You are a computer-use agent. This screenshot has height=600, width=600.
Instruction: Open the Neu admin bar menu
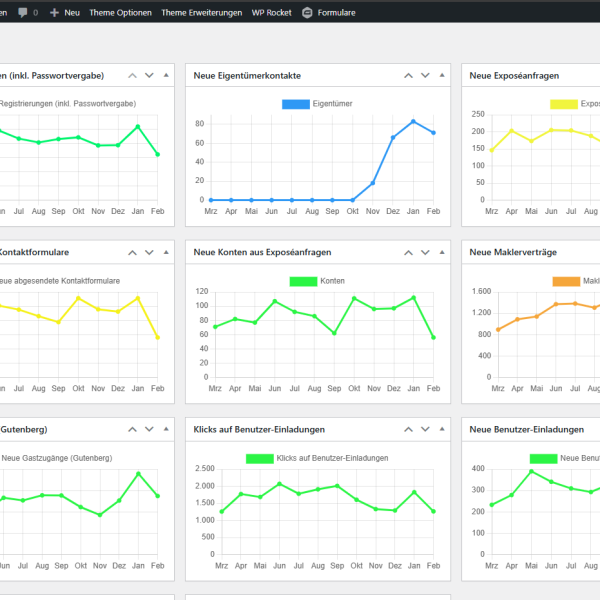tap(72, 13)
